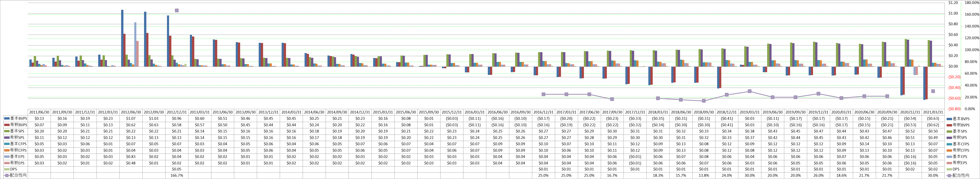Click the 2018/12/31 column header

pyautogui.click(x=727, y=112)
